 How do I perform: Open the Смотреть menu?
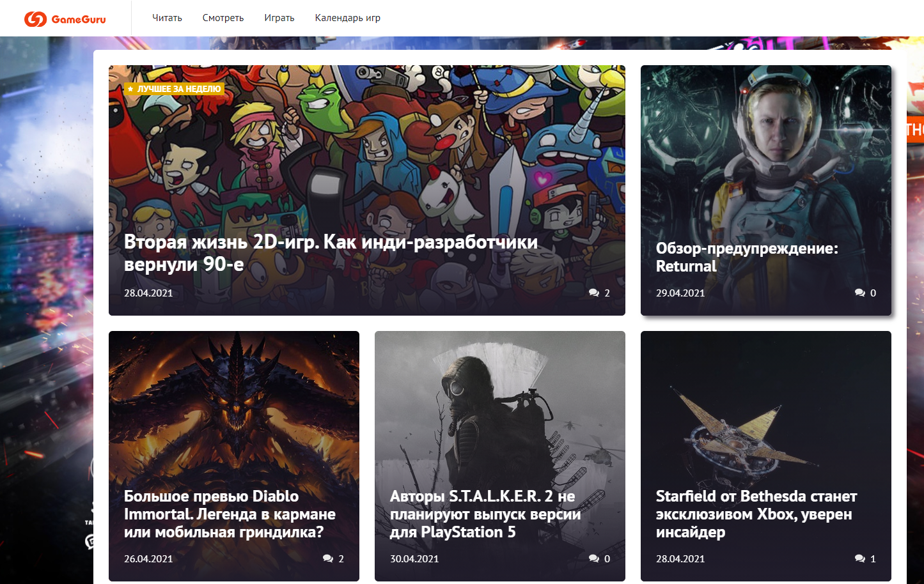click(x=223, y=18)
